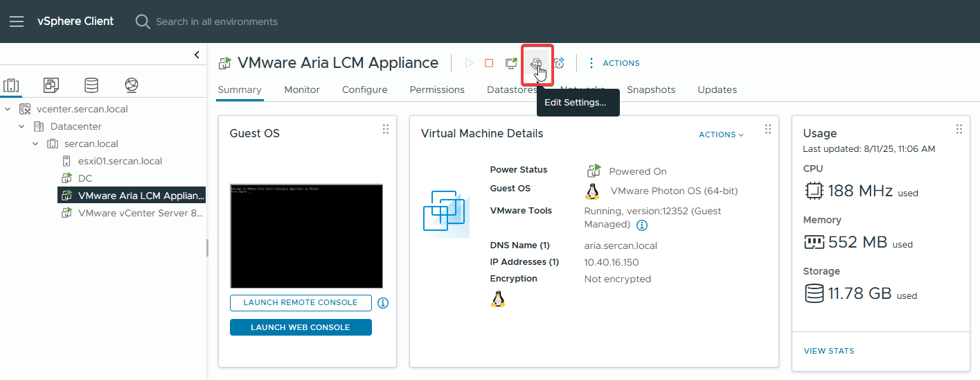This screenshot has width=980, height=380.
Task: Click the 552 MB memory usage value
Action: 857,242
